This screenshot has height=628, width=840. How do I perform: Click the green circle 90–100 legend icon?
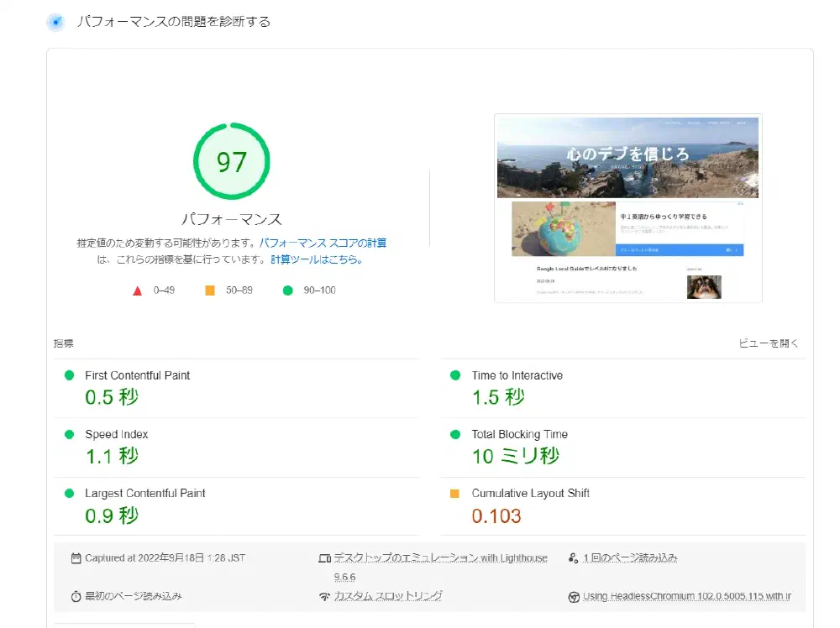coord(287,290)
